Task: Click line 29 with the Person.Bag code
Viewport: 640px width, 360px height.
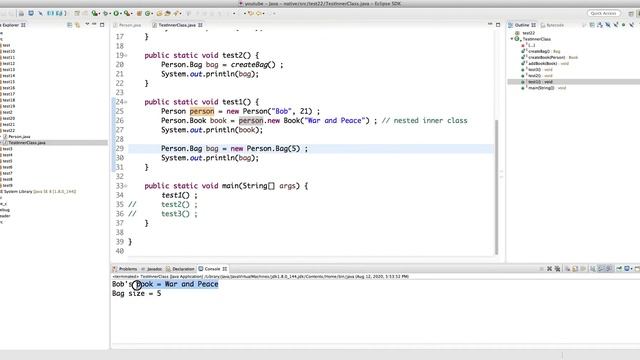Action: pyautogui.click(x=311, y=149)
